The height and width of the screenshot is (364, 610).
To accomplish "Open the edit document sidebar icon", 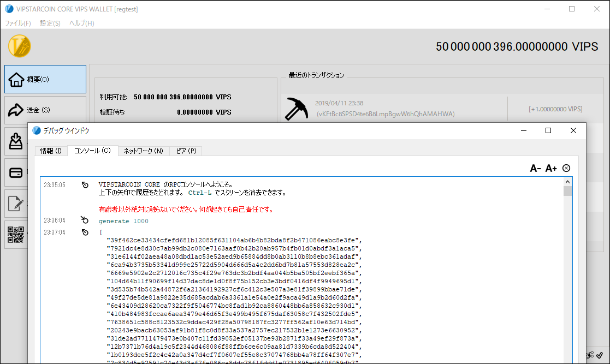I will click(x=15, y=204).
